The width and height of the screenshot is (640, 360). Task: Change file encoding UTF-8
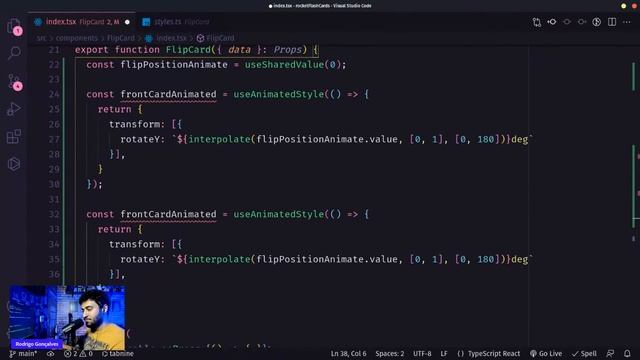[x=422, y=354]
